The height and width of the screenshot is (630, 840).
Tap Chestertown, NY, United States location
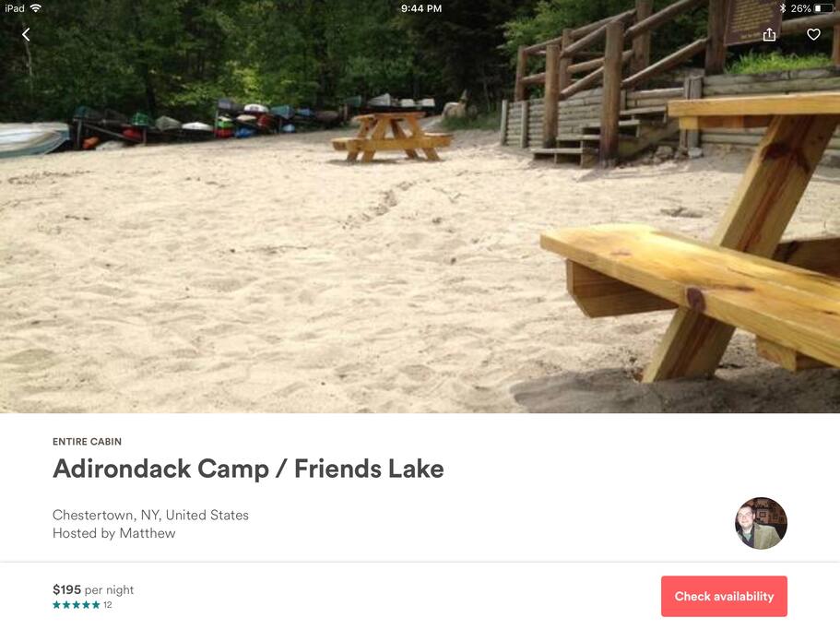tap(150, 515)
